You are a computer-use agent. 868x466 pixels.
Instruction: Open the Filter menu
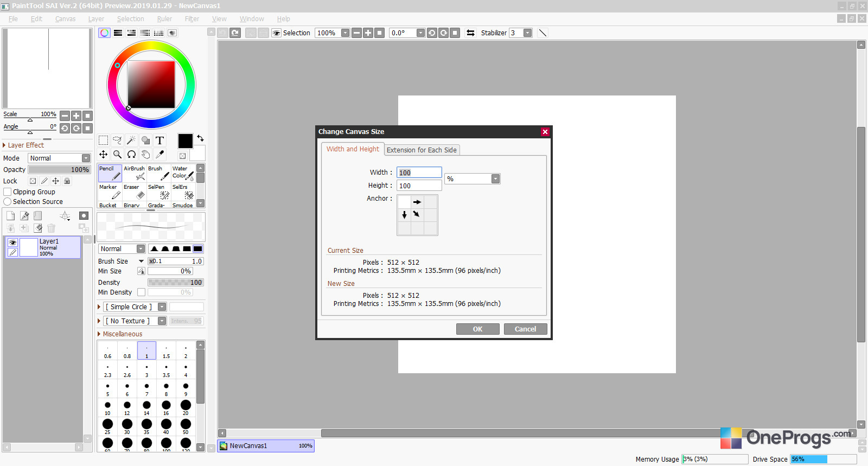pyautogui.click(x=192, y=19)
